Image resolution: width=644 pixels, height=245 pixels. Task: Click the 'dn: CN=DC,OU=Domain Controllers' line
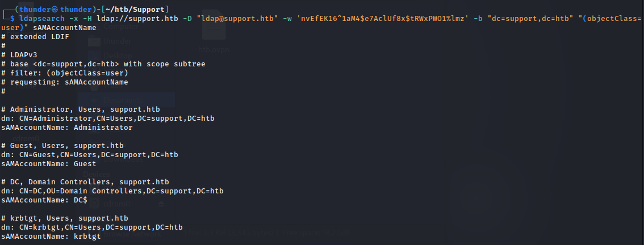click(112, 191)
